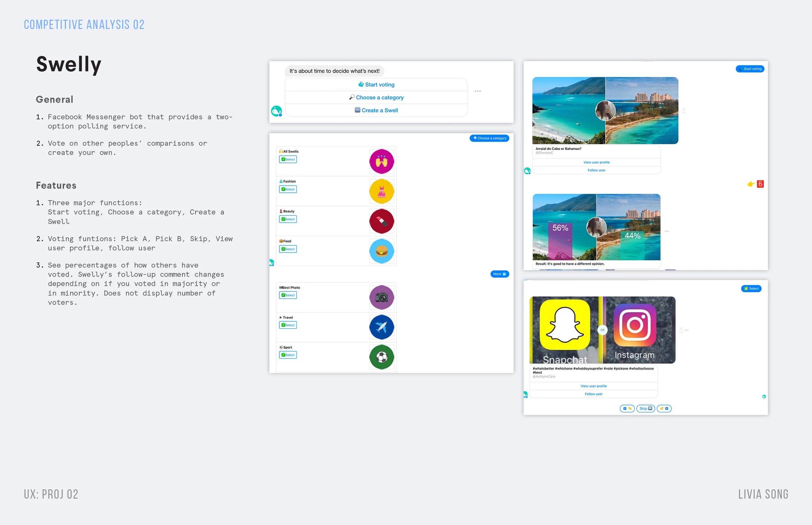Check Select under All Swells category
812x525 pixels.
288,159
